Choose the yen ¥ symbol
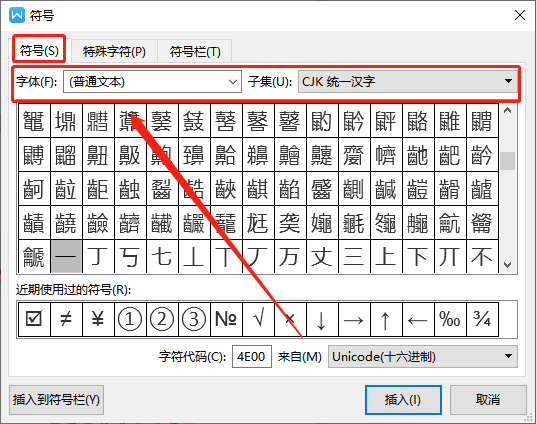This screenshot has width=537, height=424. 98,320
